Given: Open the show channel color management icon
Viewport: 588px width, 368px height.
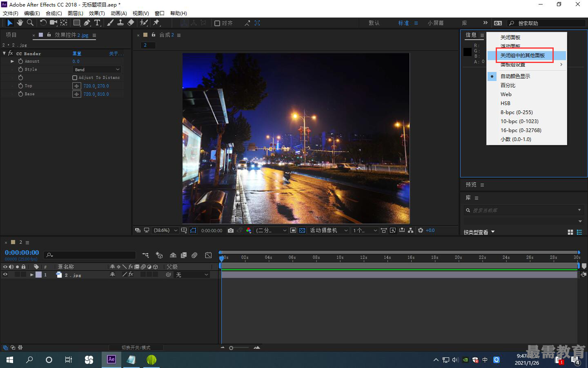Looking at the screenshot, I should 248,231.
